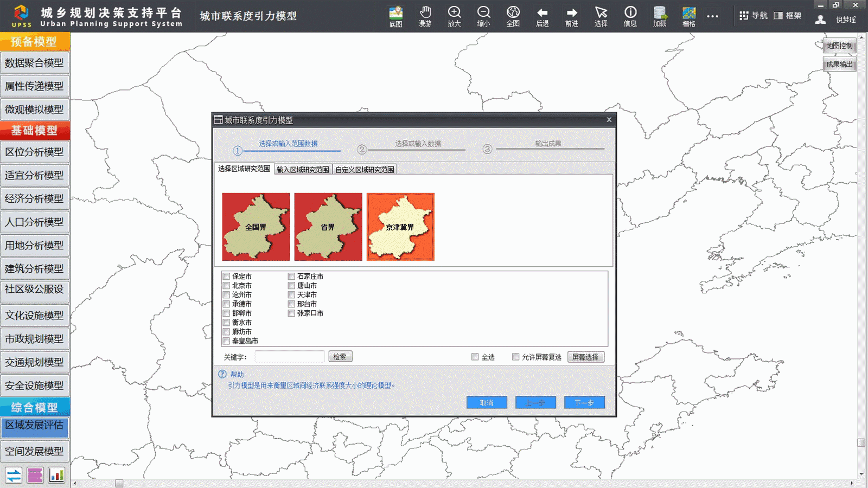Select the 省界 map thumbnail

click(328, 227)
